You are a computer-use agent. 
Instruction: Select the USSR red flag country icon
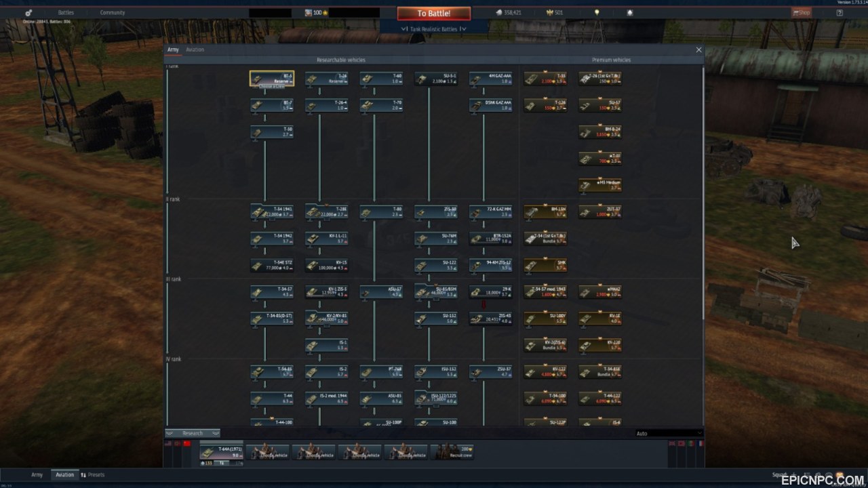[187, 443]
